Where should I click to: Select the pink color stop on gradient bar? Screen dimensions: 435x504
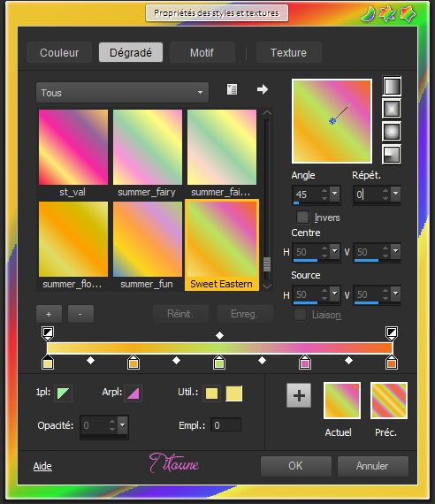tap(305, 363)
